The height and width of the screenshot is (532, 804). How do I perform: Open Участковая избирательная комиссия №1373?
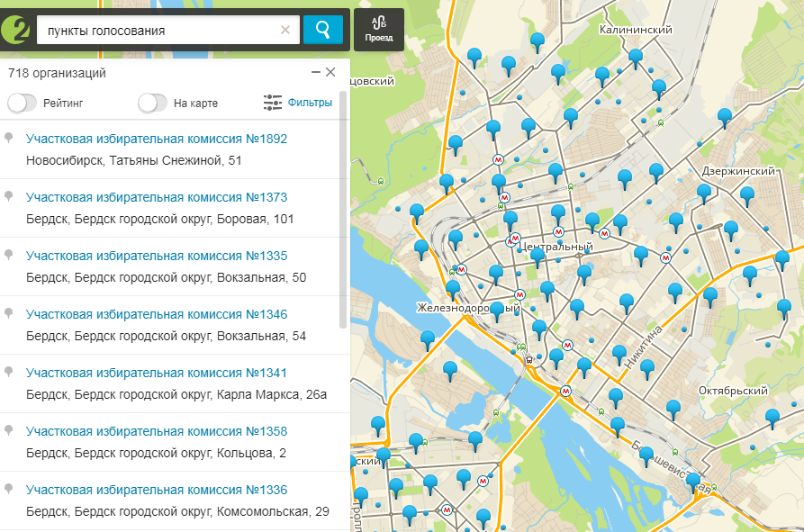tap(157, 197)
